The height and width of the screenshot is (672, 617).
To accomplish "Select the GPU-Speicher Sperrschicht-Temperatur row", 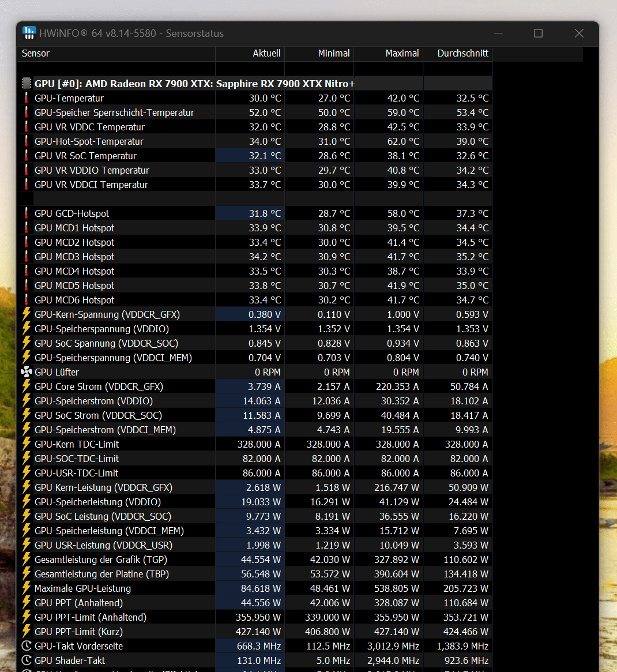I will (x=255, y=112).
